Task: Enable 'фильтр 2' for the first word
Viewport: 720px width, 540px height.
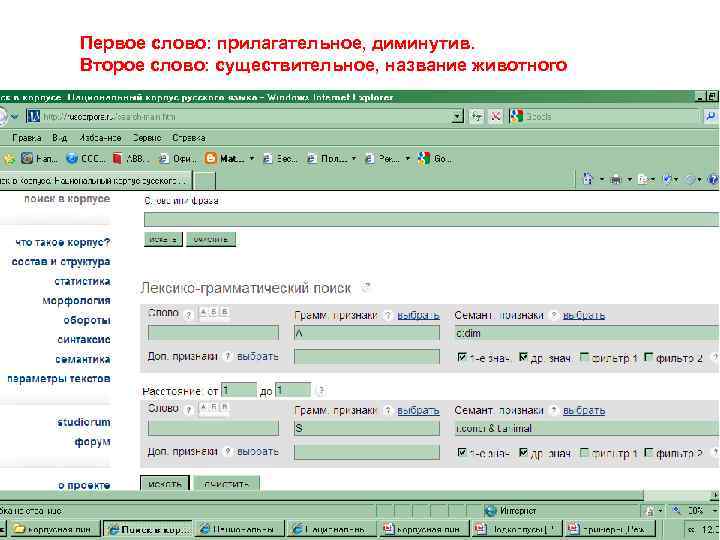Action: [x=648, y=357]
